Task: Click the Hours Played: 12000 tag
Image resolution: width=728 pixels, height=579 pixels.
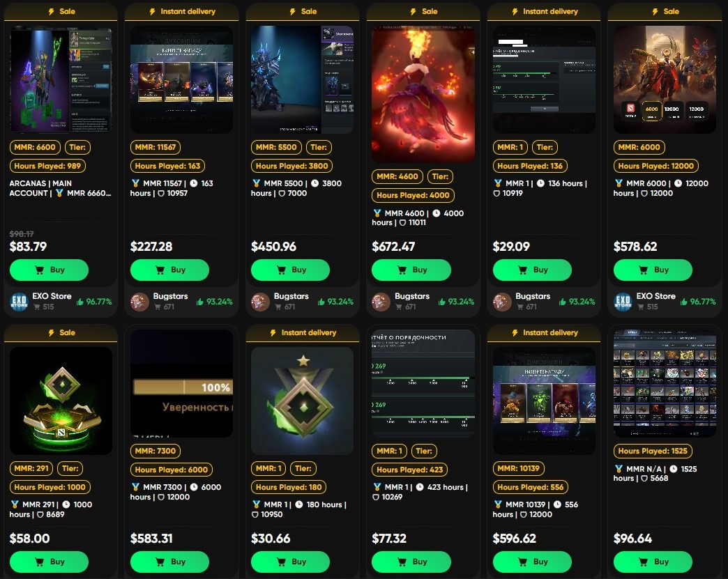Action: click(656, 166)
